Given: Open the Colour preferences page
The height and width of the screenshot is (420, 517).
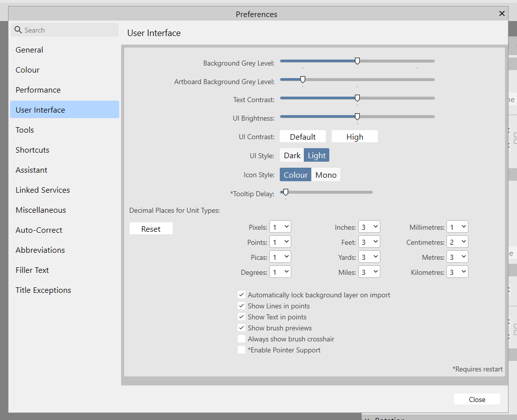Looking at the screenshot, I should (27, 70).
